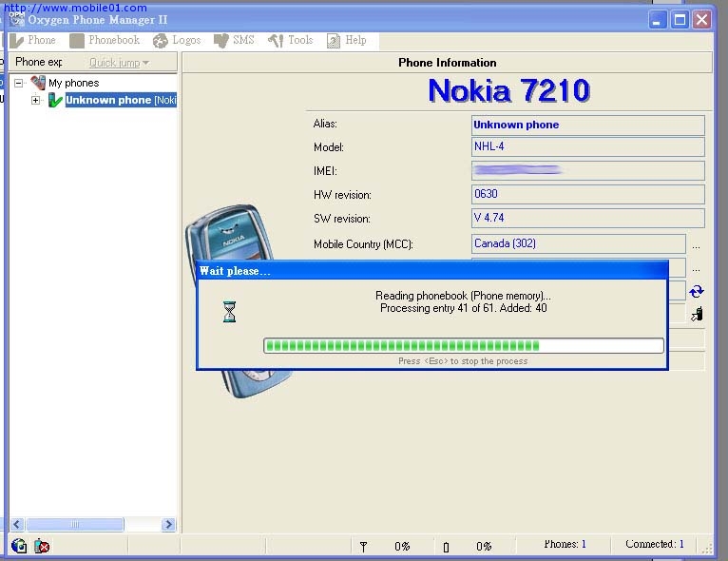Click the Mobile Country field Canada (302)
The width and height of the screenshot is (728, 561).
coord(579,243)
